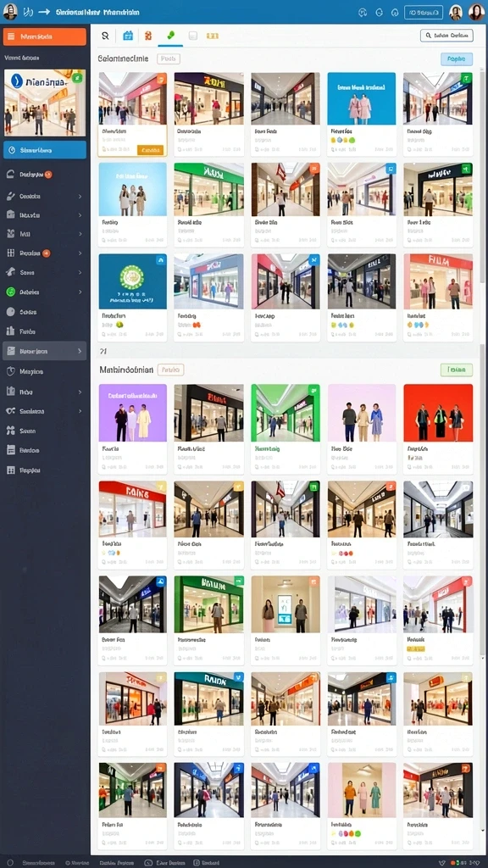Expand the chevron on the paintbrush sidebar row
Viewport: 488px width, 868px height.
tap(80, 196)
